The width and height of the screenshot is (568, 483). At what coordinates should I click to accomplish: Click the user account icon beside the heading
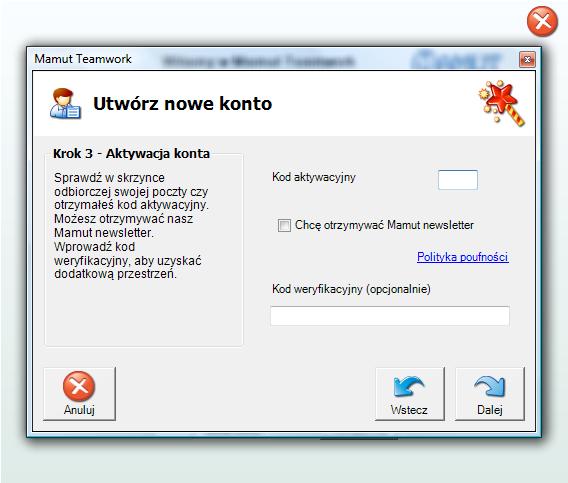[x=66, y=104]
